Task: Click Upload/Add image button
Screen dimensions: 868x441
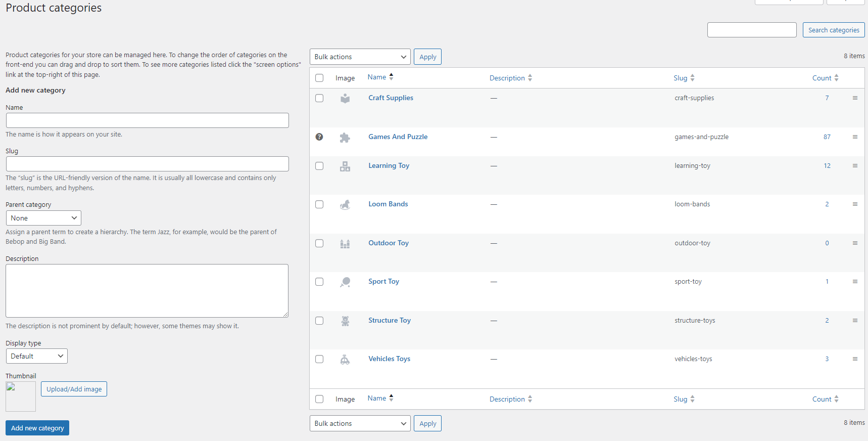Action: [74, 389]
